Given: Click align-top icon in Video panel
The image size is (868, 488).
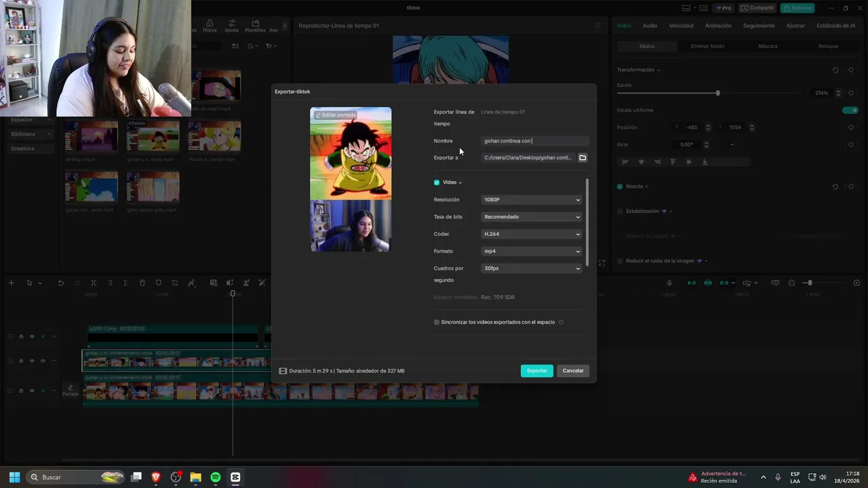Looking at the screenshot, I should 673,162.
